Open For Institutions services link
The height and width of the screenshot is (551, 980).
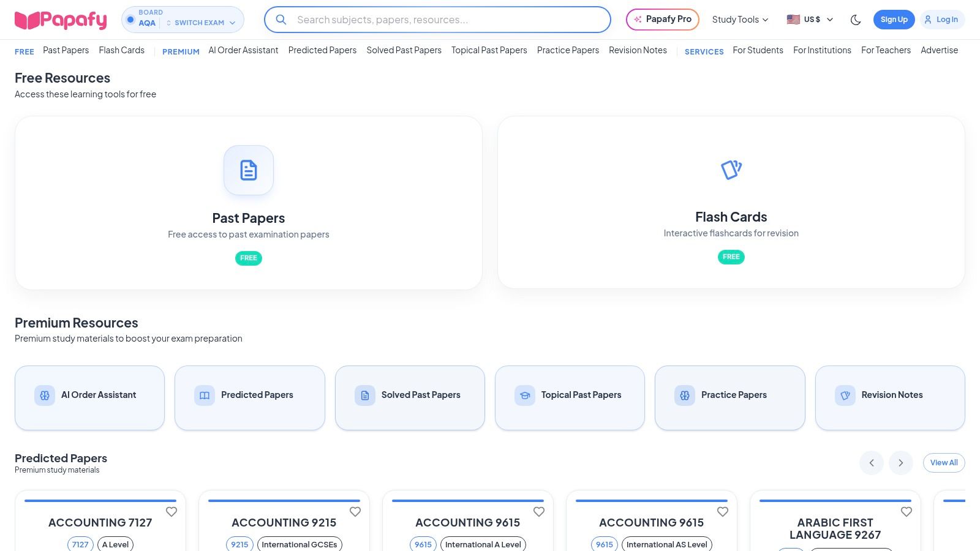(822, 50)
